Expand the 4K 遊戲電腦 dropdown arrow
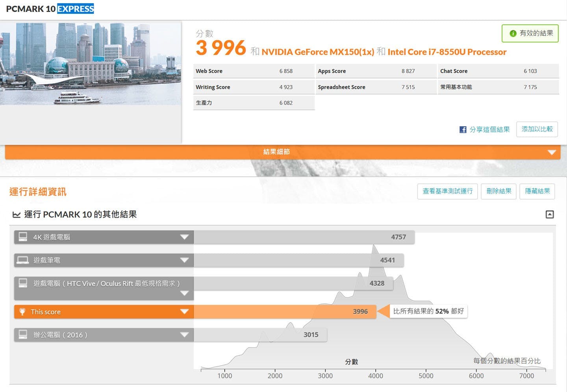Viewport: 567px width, 392px height. click(x=184, y=237)
